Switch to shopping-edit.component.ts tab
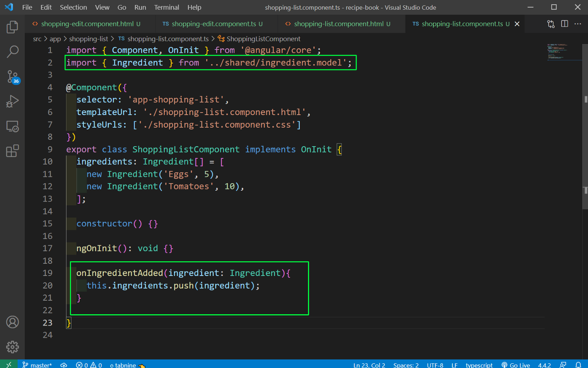Image resolution: width=588 pixels, height=368 pixels. (x=216, y=24)
